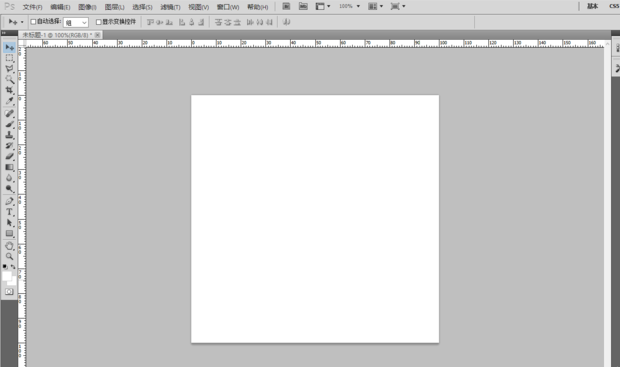620x367 pixels.
Task: Open the 选择(S) menu
Action: 142,7
